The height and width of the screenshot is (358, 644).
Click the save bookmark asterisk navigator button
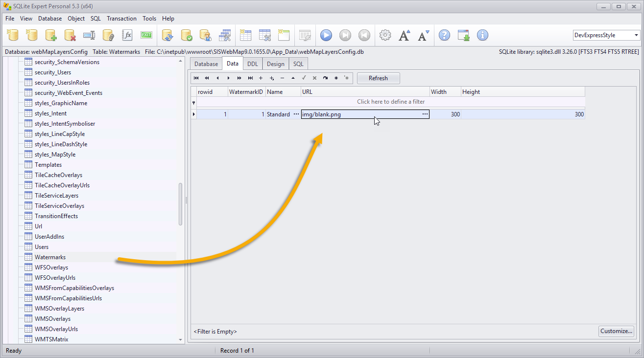pos(336,78)
